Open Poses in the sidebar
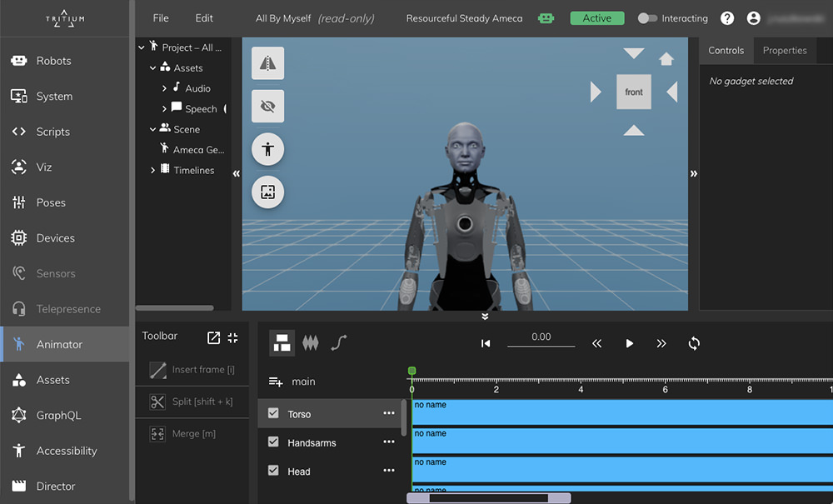This screenshot has width=833, height=504. coord(51,203)
